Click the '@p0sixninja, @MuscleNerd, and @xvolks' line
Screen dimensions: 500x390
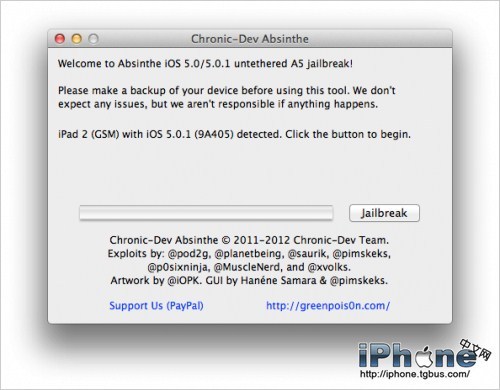[249, 267]
